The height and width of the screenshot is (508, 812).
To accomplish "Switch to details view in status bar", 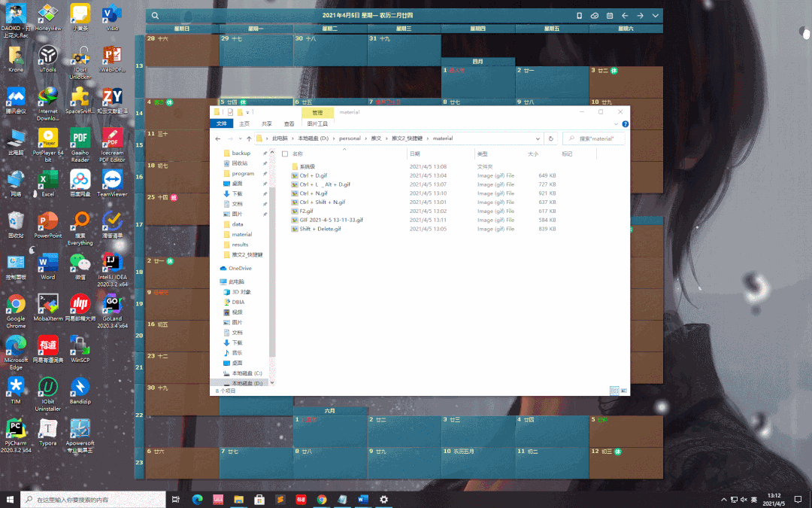I will [614, 391].
